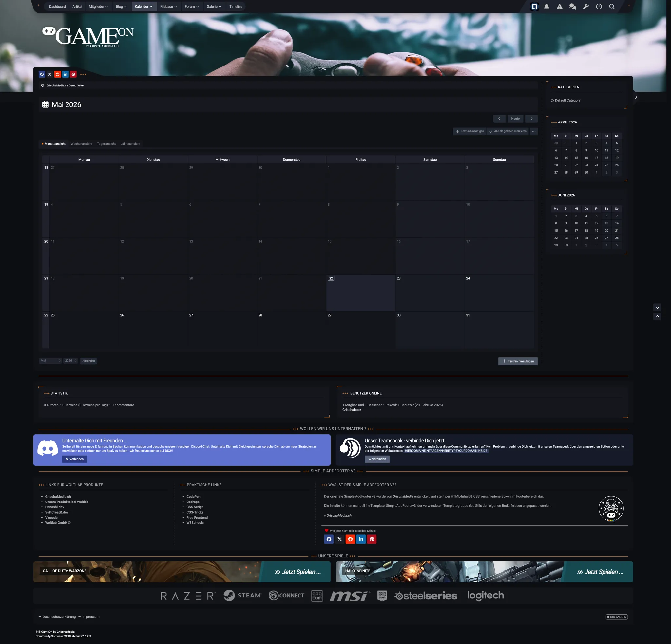The width and height of the screenshot is (671, 644).
Task: Click the Razer logo
Action: pos(188,596)
